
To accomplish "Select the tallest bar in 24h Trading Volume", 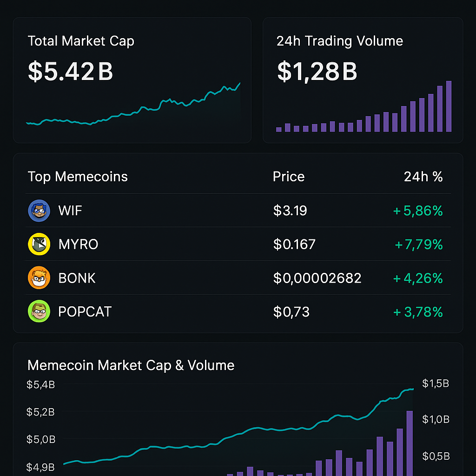I will point(449,107).
